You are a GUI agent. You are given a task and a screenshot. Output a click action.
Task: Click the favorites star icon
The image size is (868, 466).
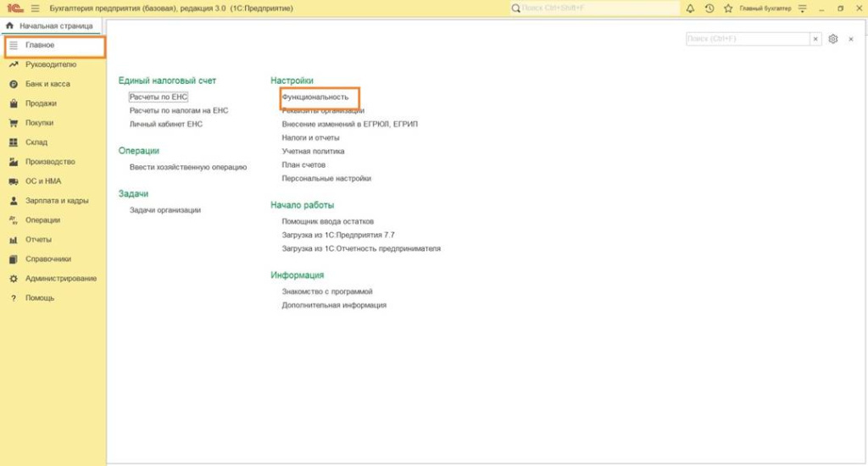pyautogui.click(x=727, y=8)
